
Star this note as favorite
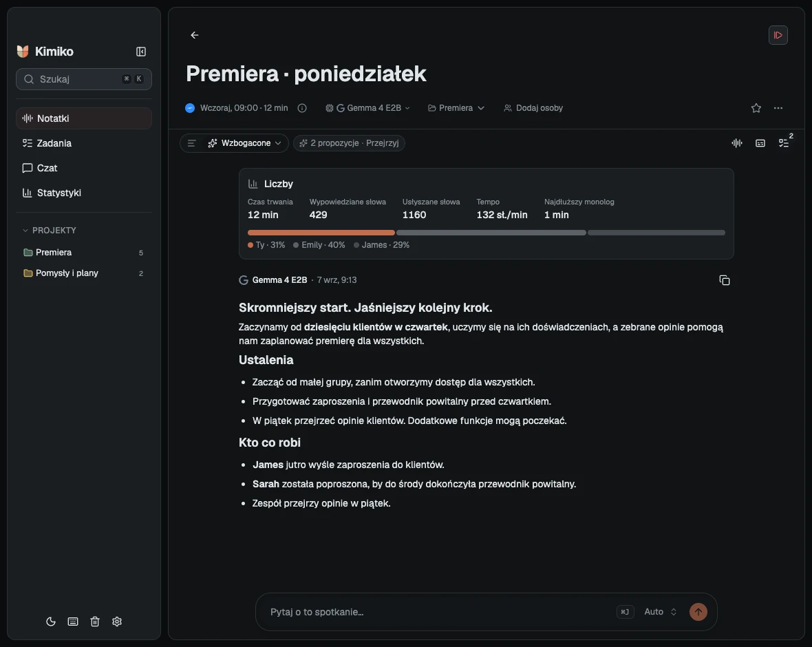tap(756, 108)
